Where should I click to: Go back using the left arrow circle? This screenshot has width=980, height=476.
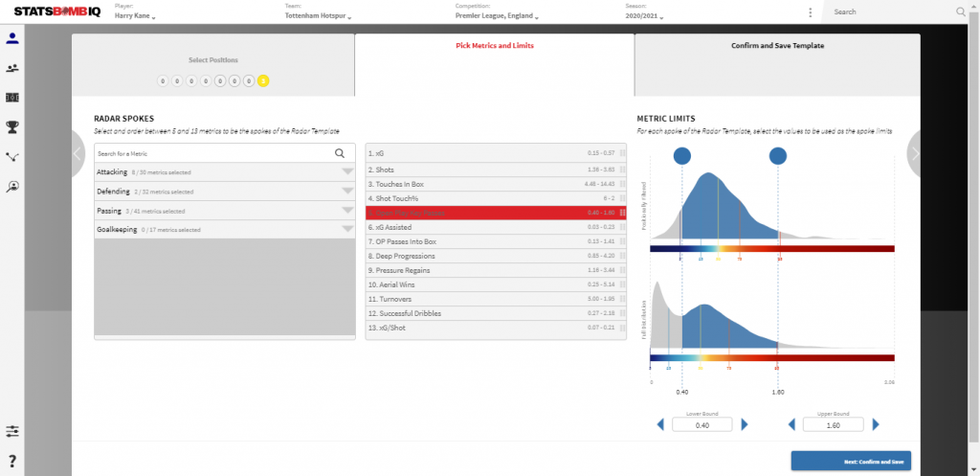pos(78,154)
